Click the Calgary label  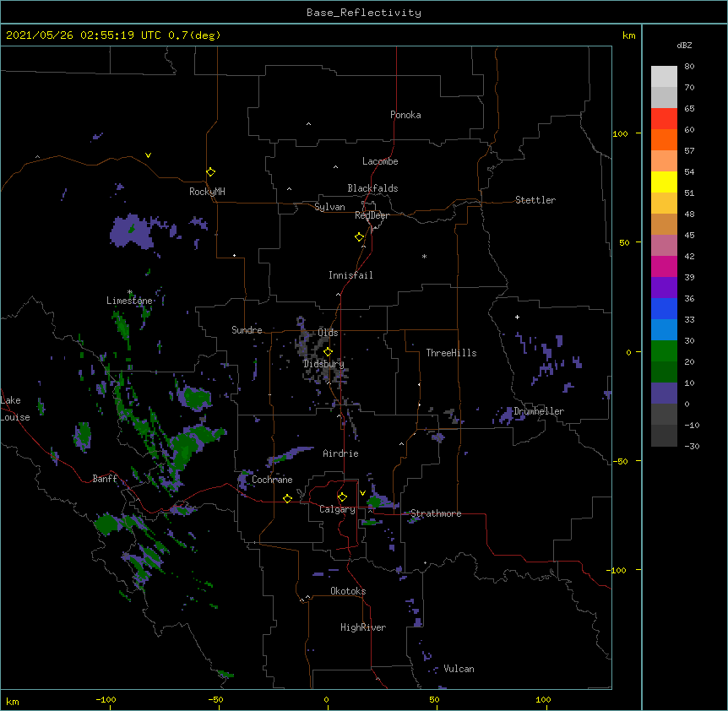pos(337,509)
